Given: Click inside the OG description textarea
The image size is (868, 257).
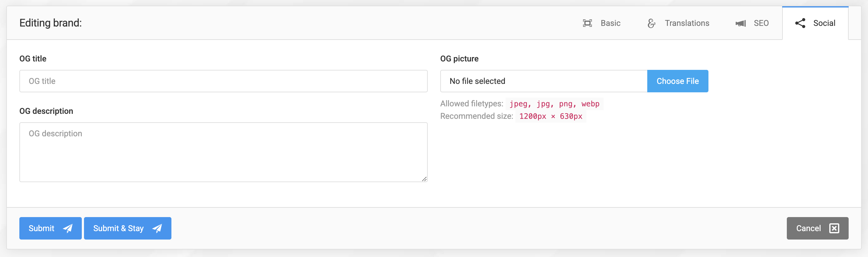Looking at the screenshot, I should click(223, 152).
